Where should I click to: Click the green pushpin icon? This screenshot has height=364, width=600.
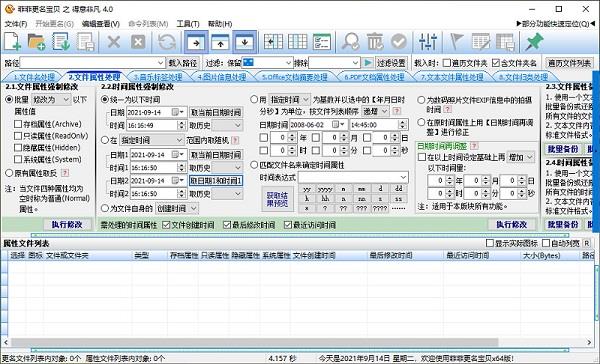(534, 41)
